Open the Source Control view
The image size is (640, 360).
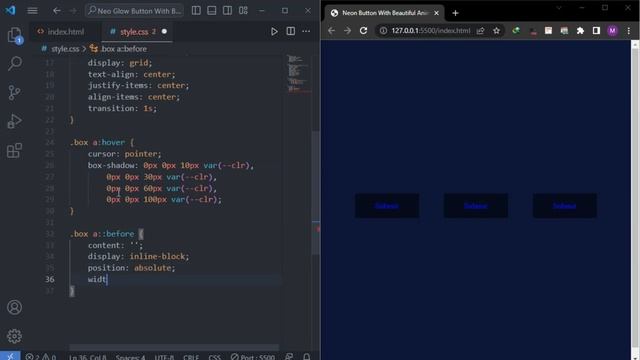[15, 93]
